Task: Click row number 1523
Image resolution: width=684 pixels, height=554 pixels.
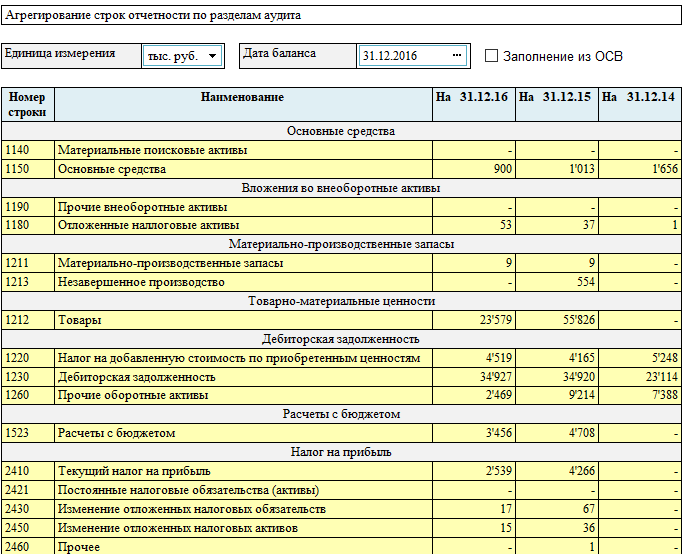Action: click(x=27, y=433)
